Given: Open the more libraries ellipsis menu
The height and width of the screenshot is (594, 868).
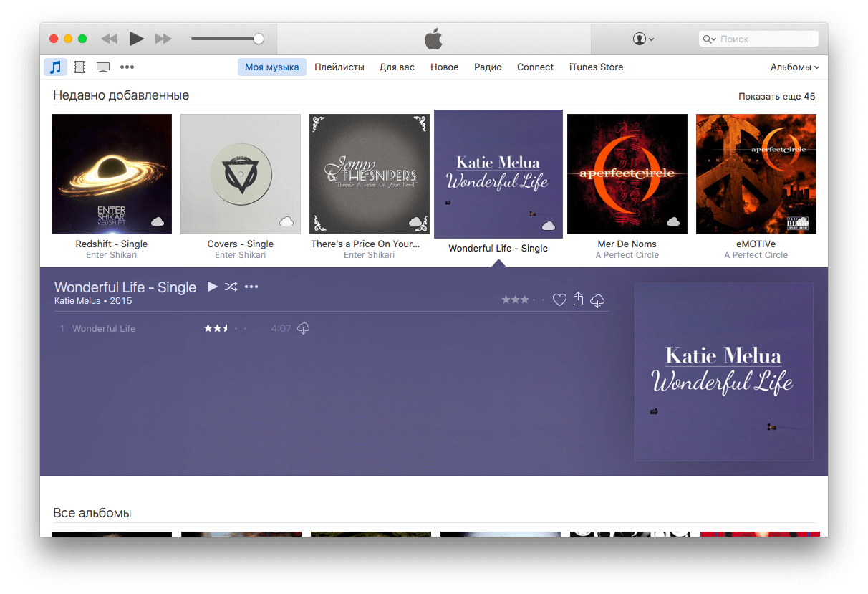Looking at the screenshot, I should coord(127,67).
